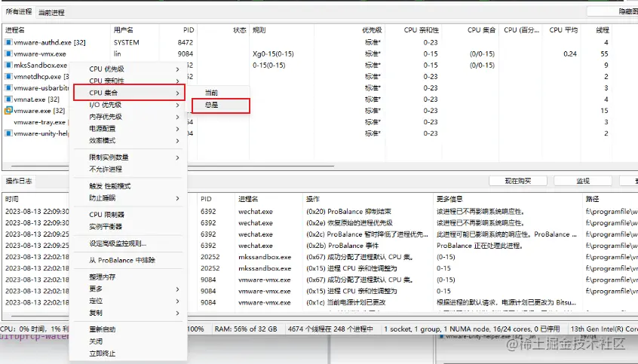Expand the 内存优先级 submenu arrow
This screenshot has width=638, height=364.
(x=177, y=117)
